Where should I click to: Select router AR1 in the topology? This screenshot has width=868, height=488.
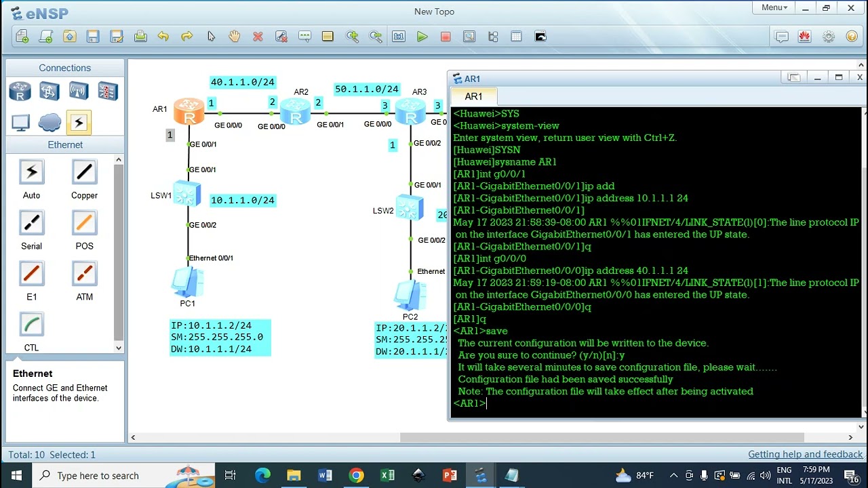[189, 112]
